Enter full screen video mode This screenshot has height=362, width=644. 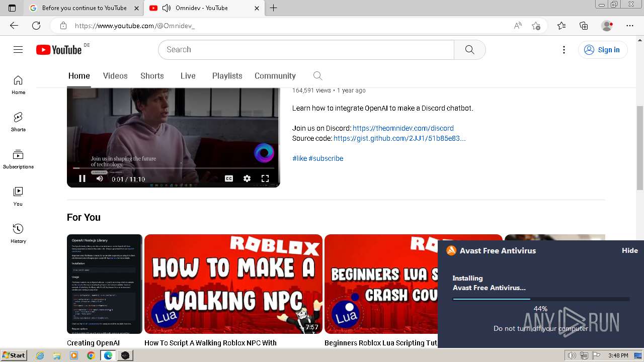click(265, 178)
